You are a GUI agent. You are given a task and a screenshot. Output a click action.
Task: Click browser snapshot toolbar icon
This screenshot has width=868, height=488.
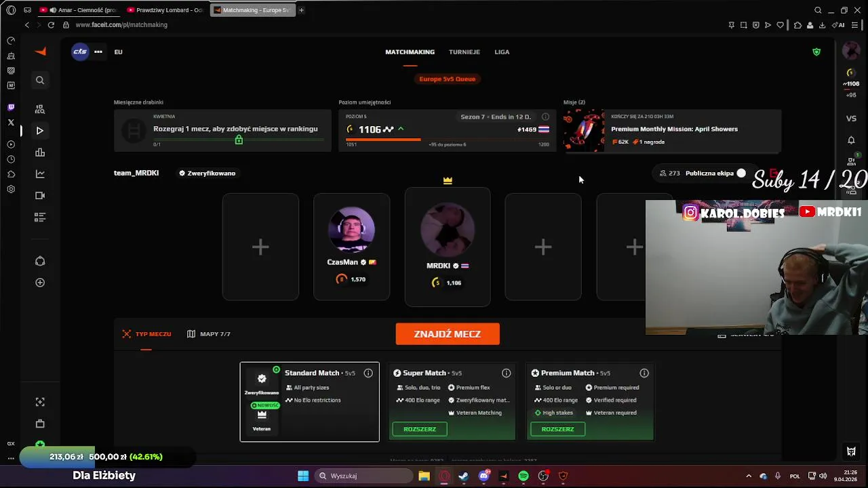[x=743, y=25]
